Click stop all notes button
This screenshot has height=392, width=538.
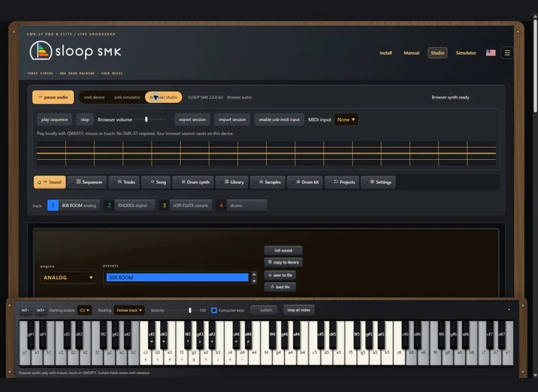298,310
